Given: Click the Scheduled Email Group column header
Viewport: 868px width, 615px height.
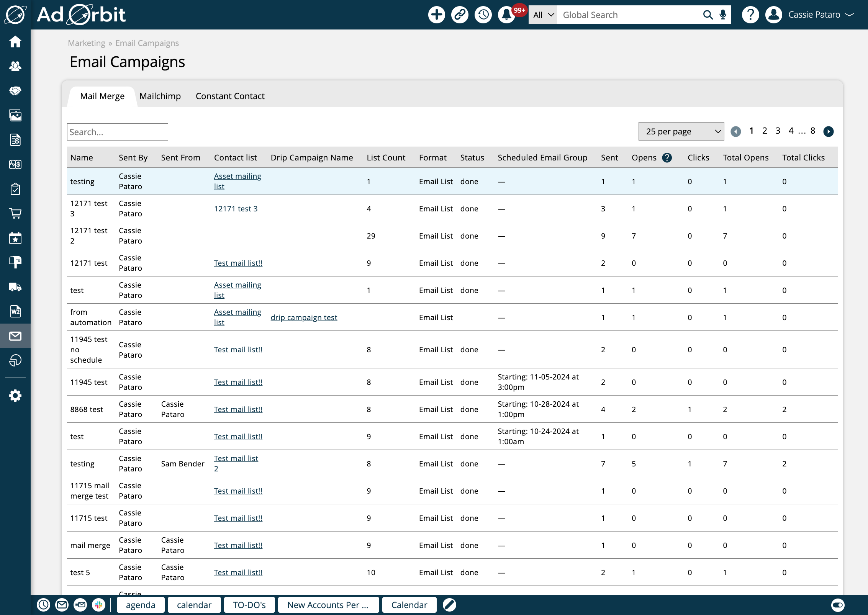Looking at the screenshot, I should (542, 158).
